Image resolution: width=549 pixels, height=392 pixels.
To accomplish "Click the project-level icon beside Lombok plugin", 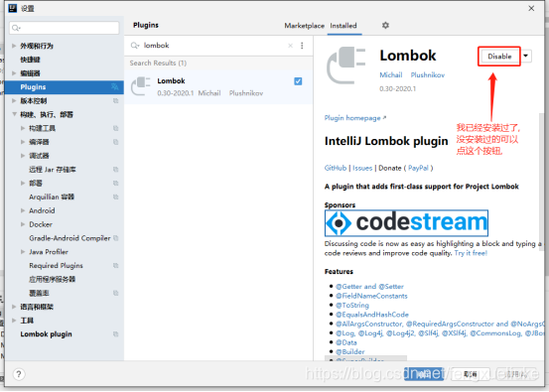I will click(115, 334).
